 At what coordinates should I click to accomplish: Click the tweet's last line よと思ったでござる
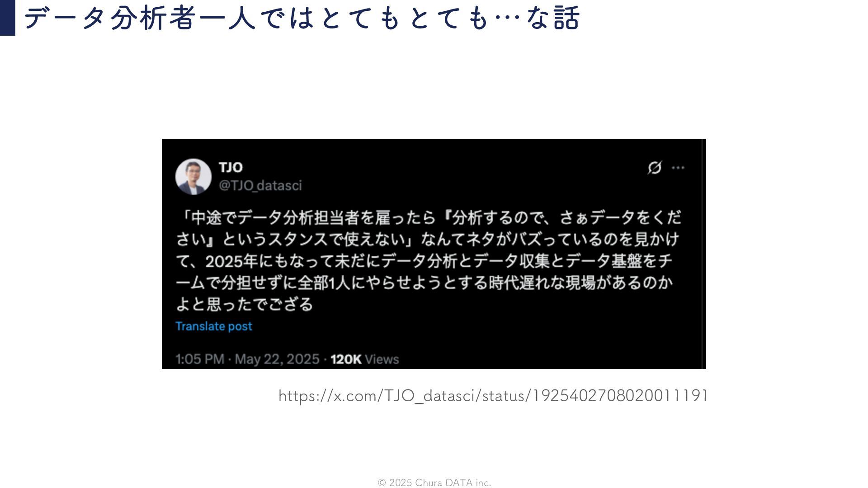(x=245, y=304)
